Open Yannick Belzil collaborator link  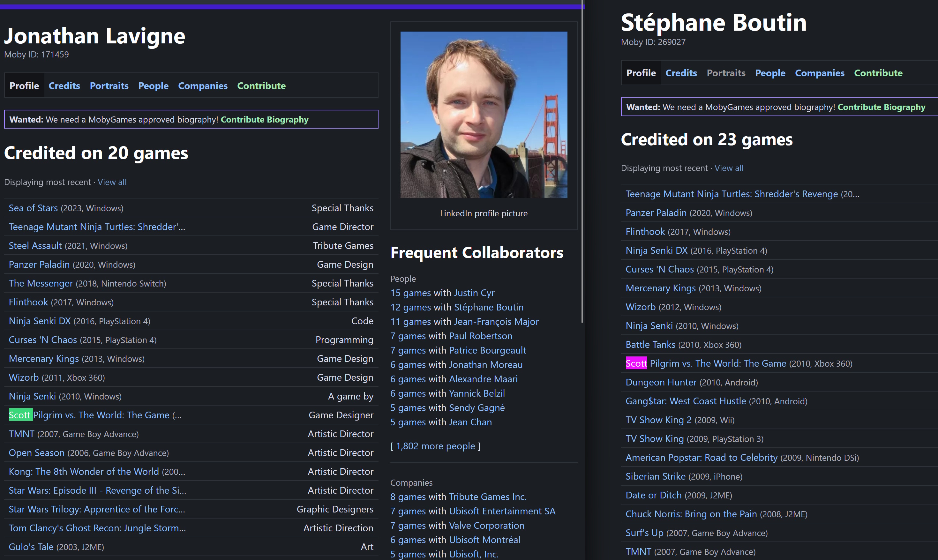point(477,393)
